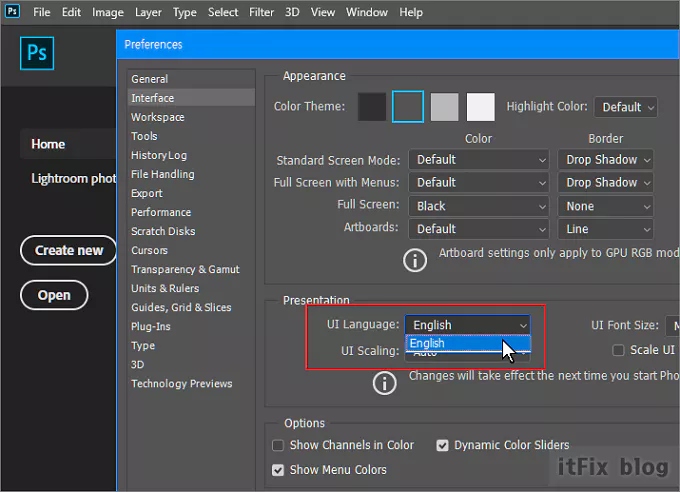Screen dimensions: 680x492
Task: Open the Full Screen None border dropdown
Action: tap(605, 206)
